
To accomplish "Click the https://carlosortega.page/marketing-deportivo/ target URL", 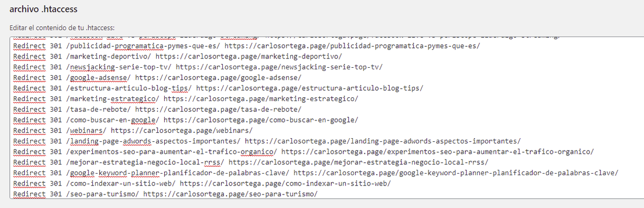I will 249,56.
